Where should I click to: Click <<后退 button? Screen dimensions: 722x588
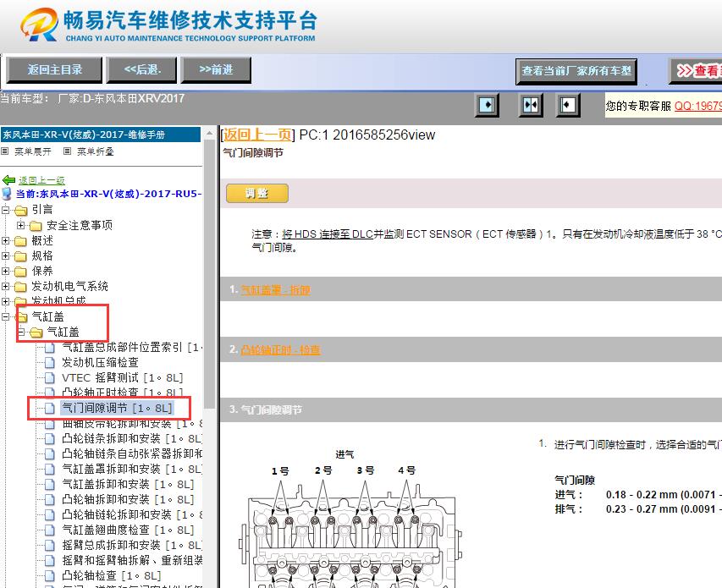point(142,70)
